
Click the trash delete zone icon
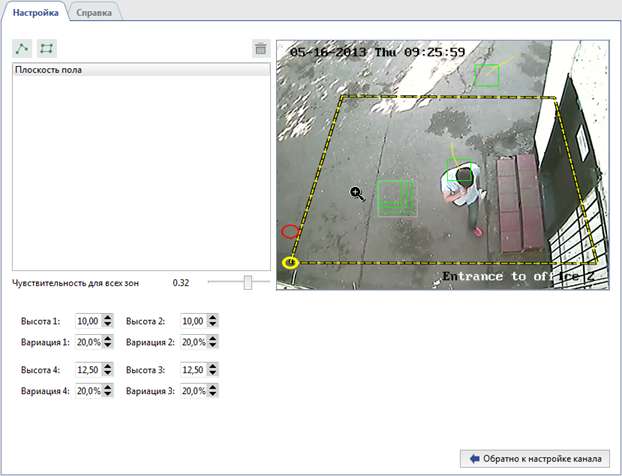(x=260, y=48)
